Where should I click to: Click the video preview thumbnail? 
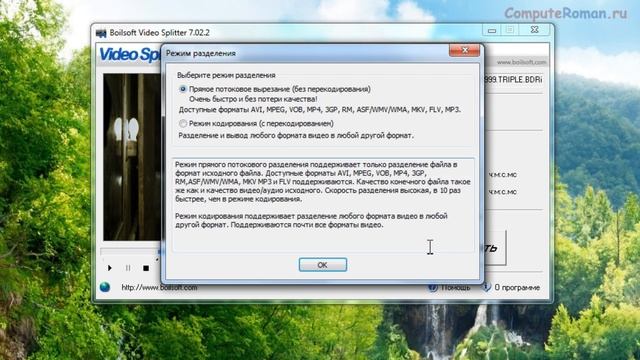(132, 157)
